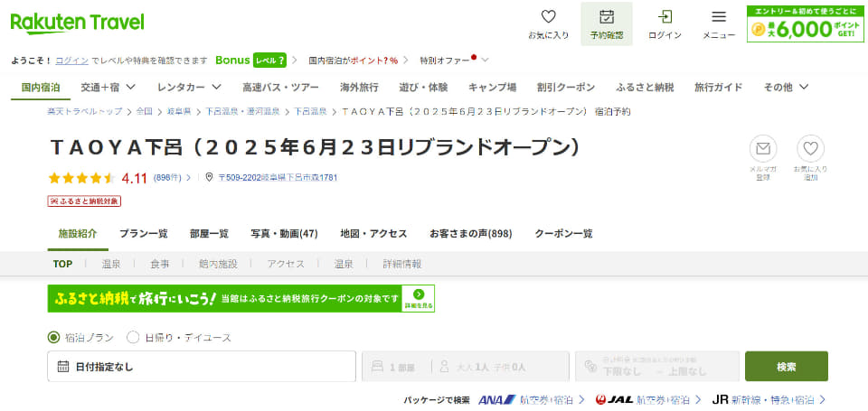Click the star rating icons
This screenshot has height=411, width=868.
(81, 178)
